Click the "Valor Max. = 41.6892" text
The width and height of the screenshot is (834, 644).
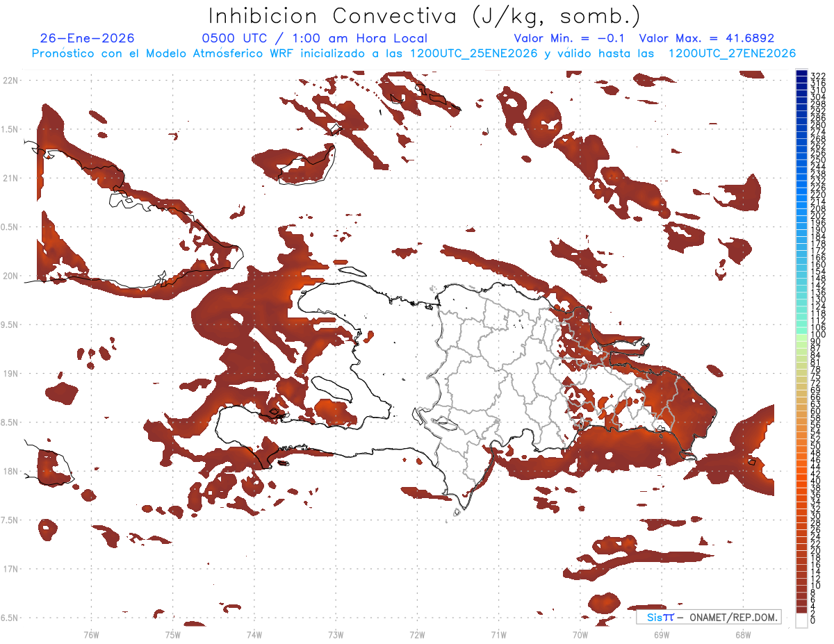pos(707,39)
